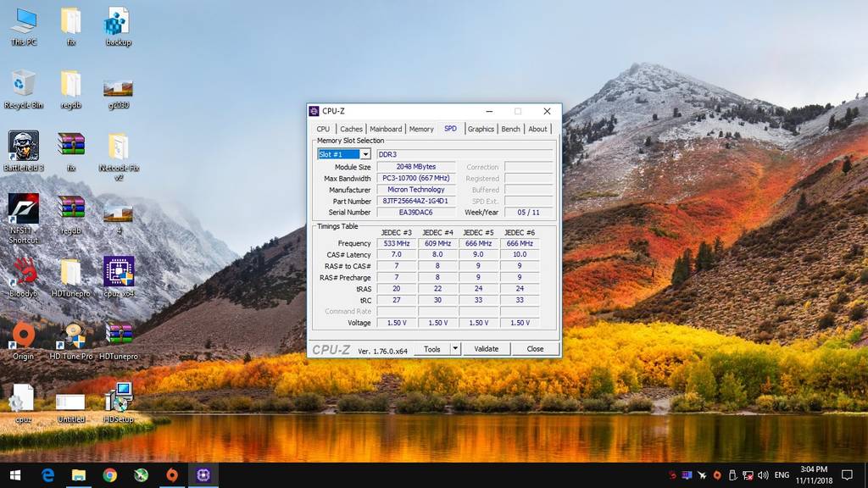Select the g2030 image file icon
The width and height of the screenshot is (868, 488).
tap(118, 94)
